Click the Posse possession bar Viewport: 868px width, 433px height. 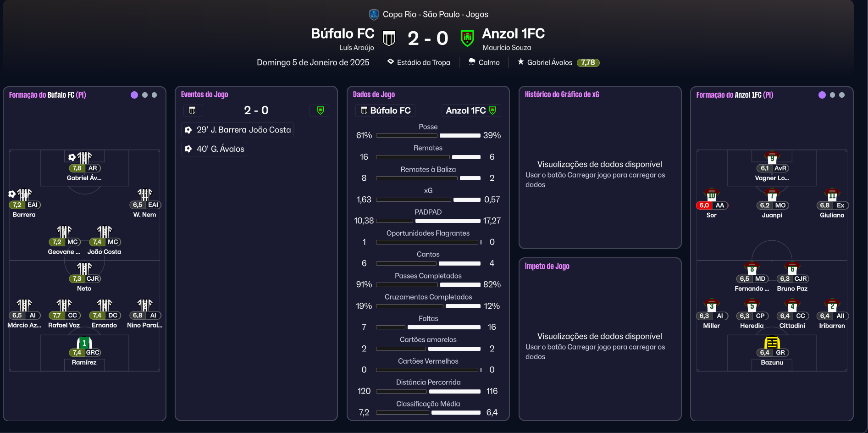tap(428, 136)
